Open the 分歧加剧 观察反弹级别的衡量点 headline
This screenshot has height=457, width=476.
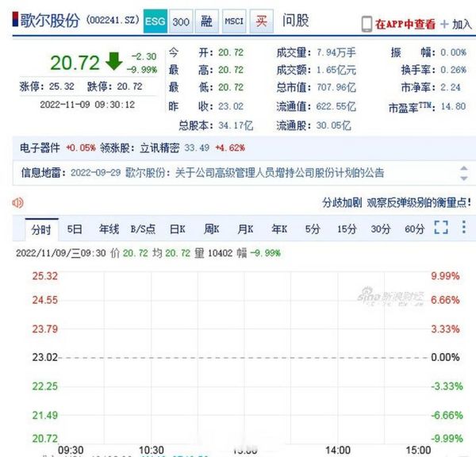[x=397, y=202]
